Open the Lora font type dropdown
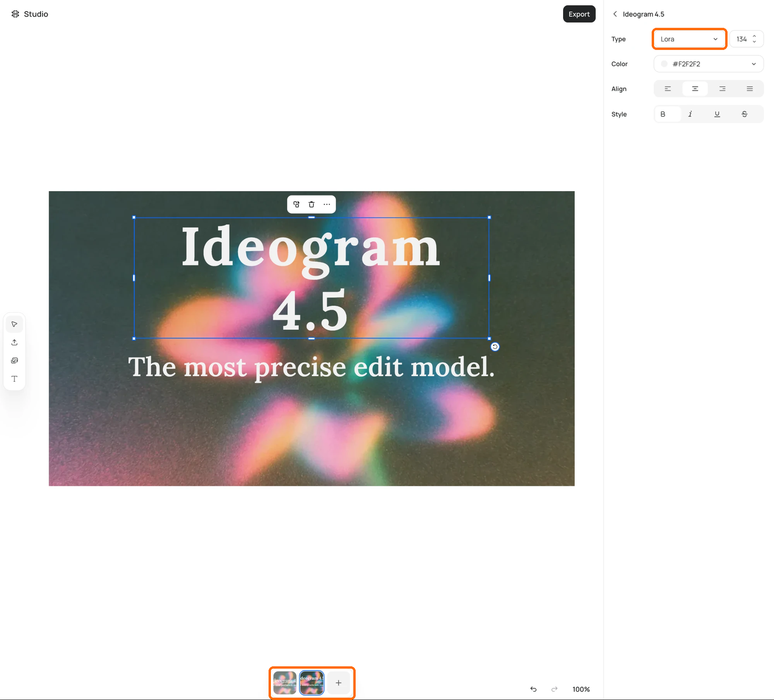This screenshot has height=700, width=774. [x=689, y=39]
